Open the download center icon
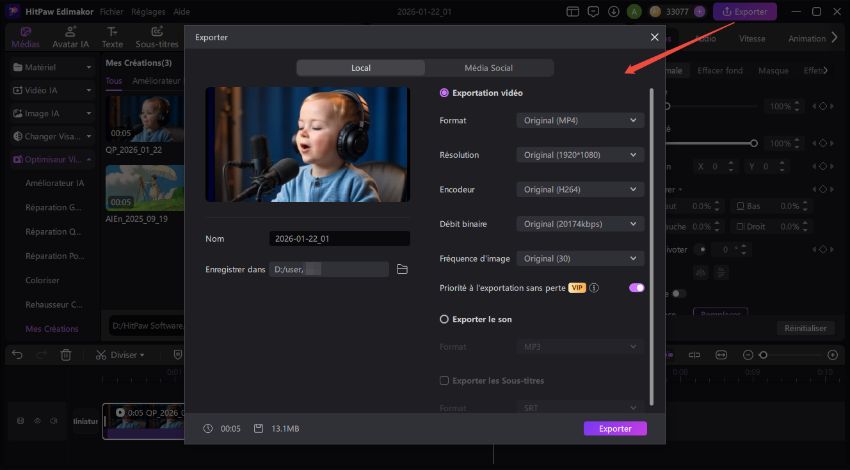Image resolution: width=850 pixels, height=470 pixels. pyautogui.click(x=613, y=11)
